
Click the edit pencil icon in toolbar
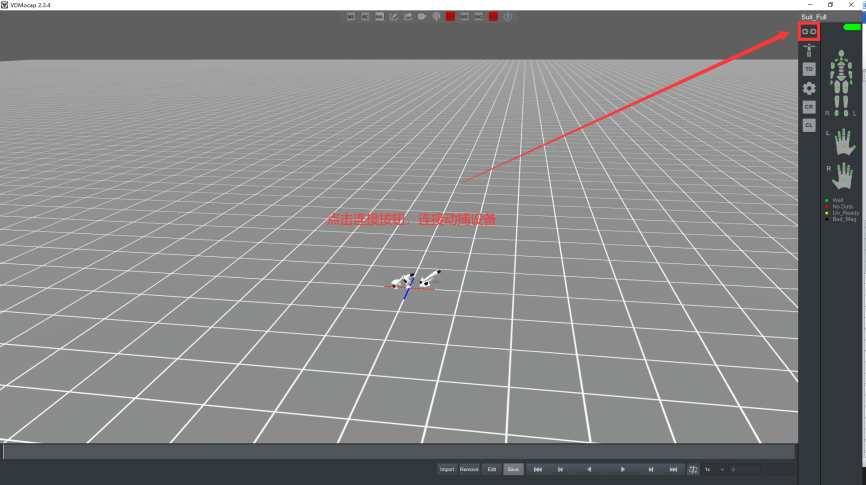click(x=394, y=17)
